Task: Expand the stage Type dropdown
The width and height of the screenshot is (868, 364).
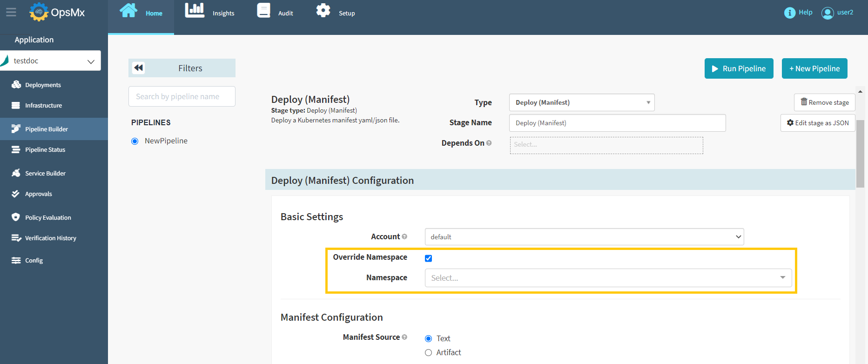Action: [x=582, y=102]
